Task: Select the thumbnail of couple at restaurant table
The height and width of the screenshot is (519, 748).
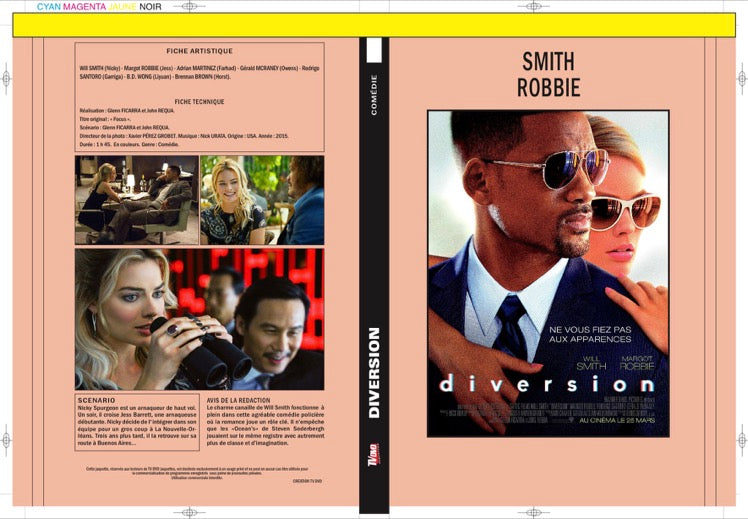Action: click(137, 200)
